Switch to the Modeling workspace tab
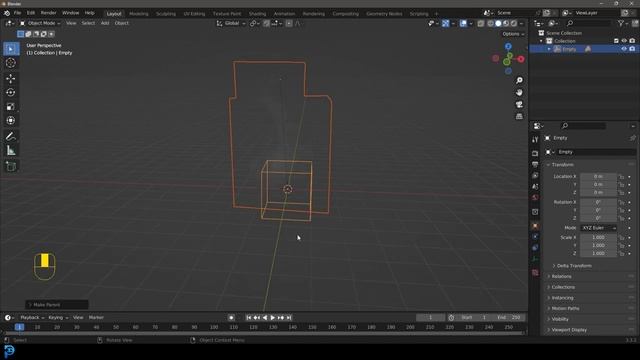Image resolution: width=640 pixels, height=360 pixels. coord(139,13)
